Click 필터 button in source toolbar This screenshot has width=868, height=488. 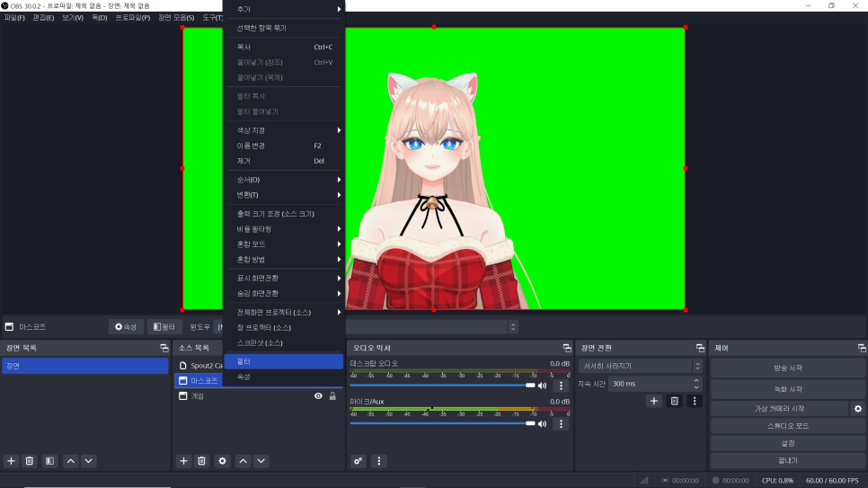pos(164,327)
